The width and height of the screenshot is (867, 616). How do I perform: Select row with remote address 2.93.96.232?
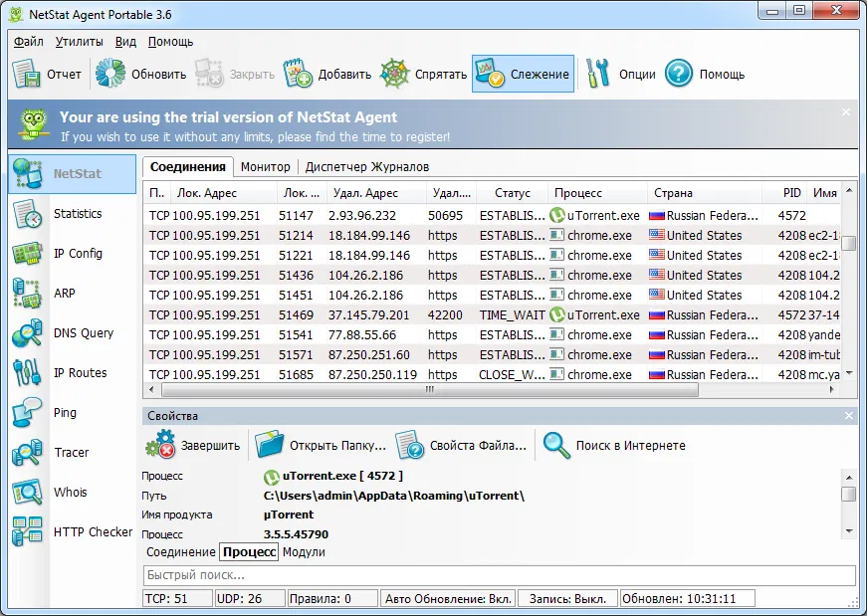click(x=492, y=216)
